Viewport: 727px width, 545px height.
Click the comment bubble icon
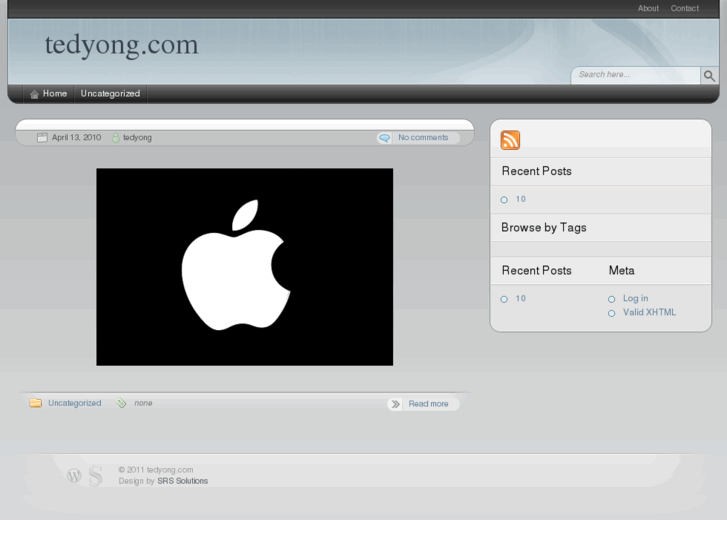[384, 138]
